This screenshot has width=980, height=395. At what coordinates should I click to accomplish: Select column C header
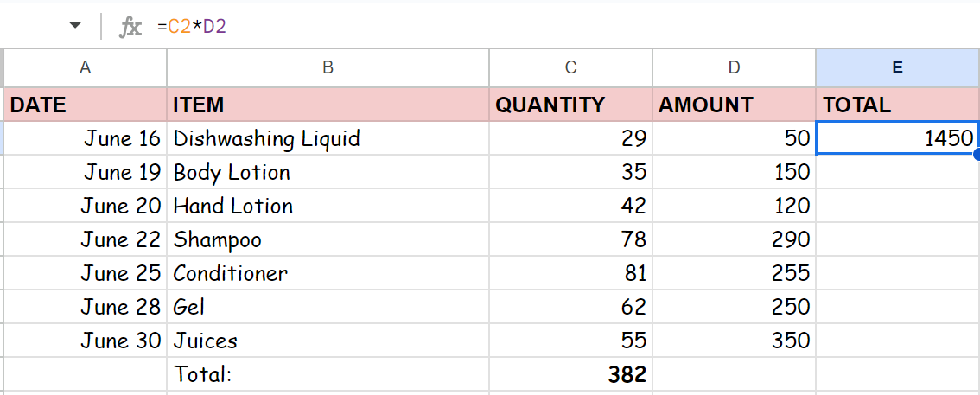(570, 67)
